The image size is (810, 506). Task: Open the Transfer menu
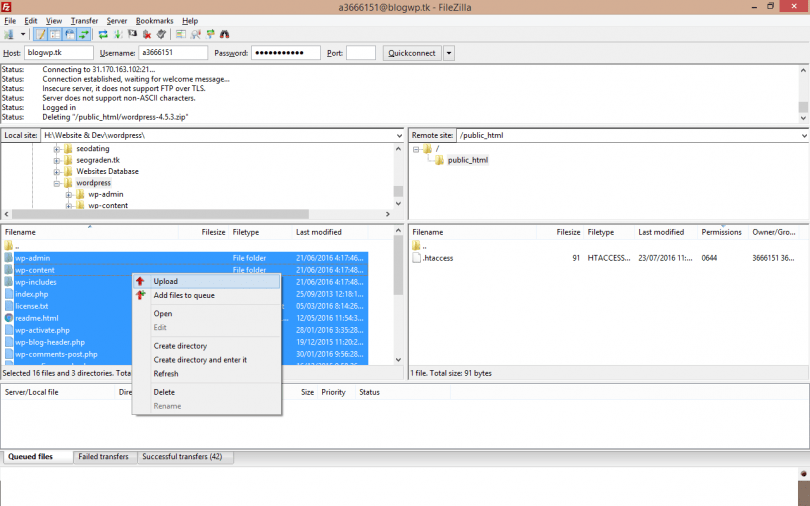click(84, 21)
